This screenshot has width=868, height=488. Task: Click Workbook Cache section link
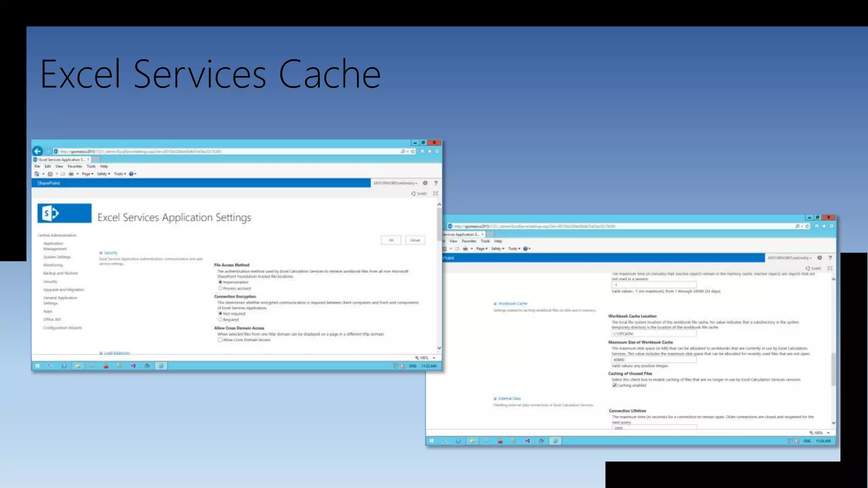[x=513, y=304]
